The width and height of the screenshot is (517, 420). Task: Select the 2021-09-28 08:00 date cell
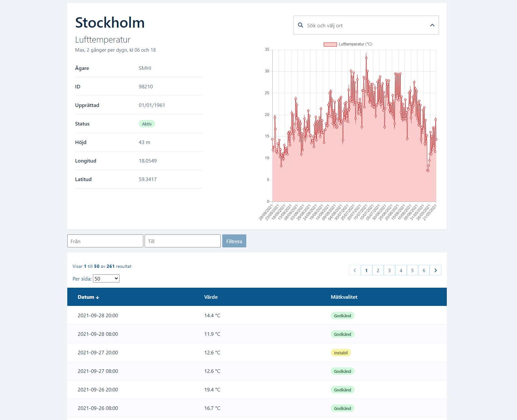point(98,334)
